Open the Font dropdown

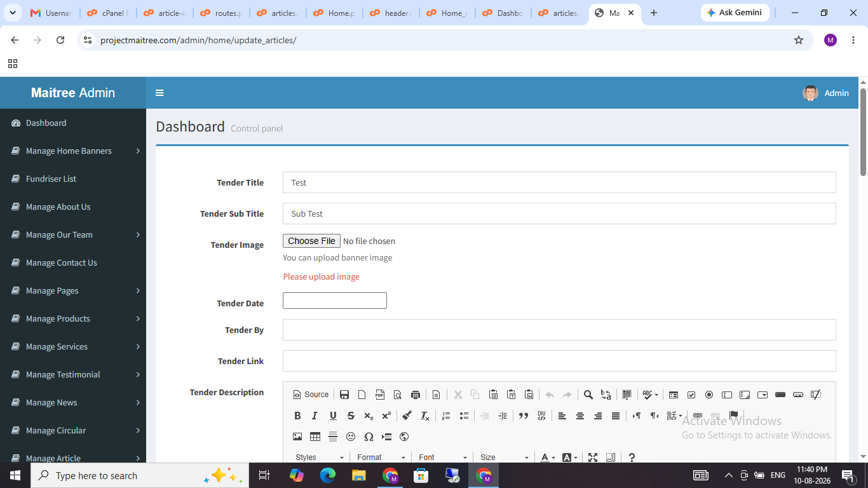point(444,457)
